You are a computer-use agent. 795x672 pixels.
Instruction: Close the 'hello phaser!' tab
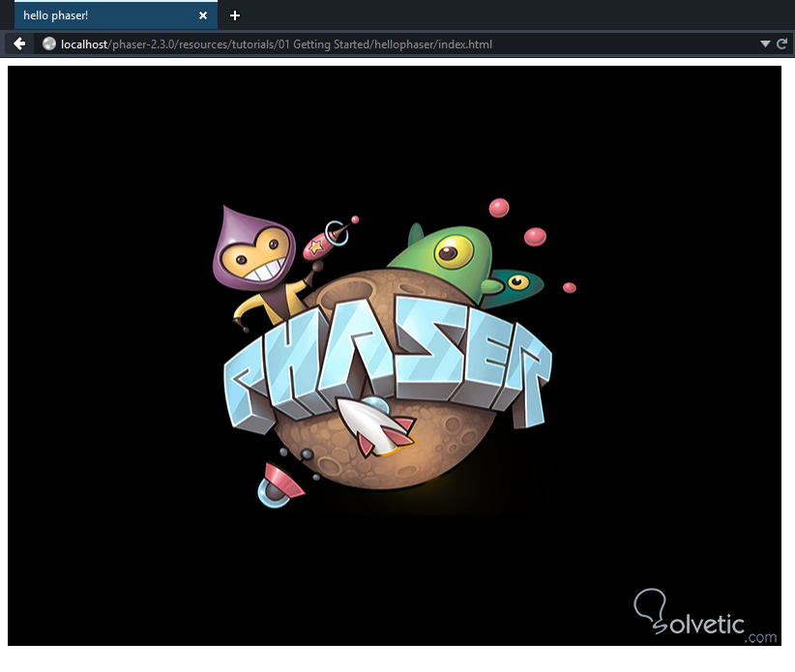203,15
